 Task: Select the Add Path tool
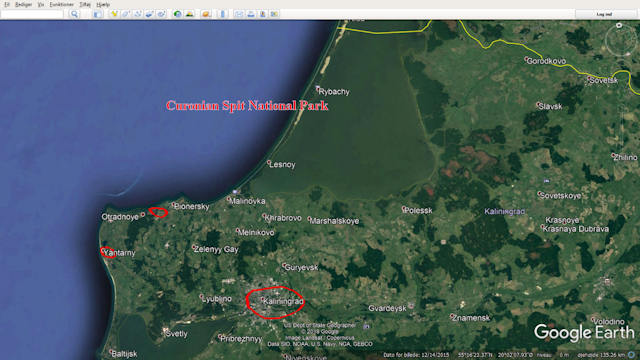138,14
